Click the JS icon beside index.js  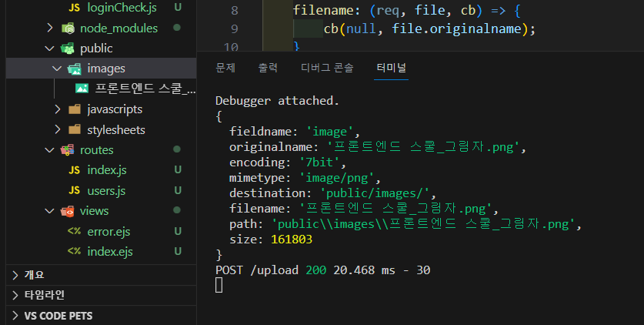point(75,170)
